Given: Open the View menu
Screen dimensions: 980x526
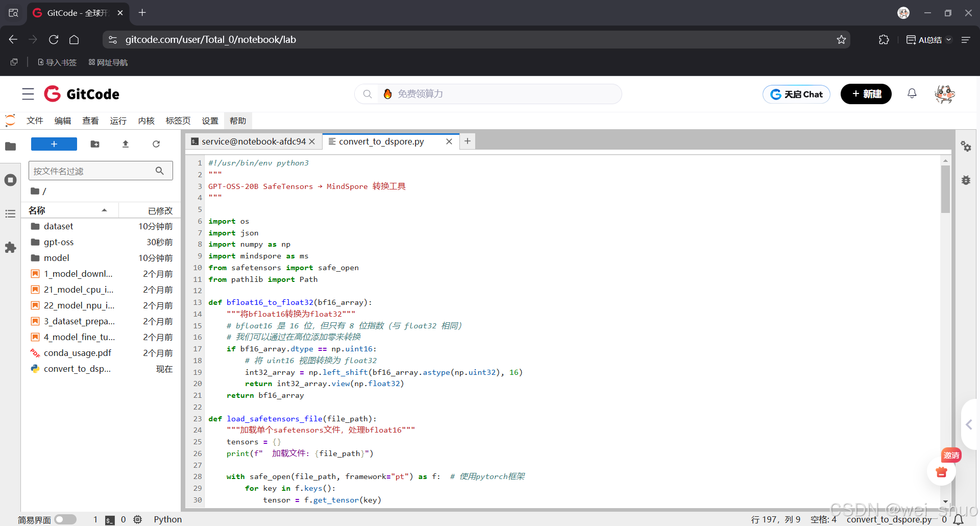Looking at the screenshot, I should 90,121.
